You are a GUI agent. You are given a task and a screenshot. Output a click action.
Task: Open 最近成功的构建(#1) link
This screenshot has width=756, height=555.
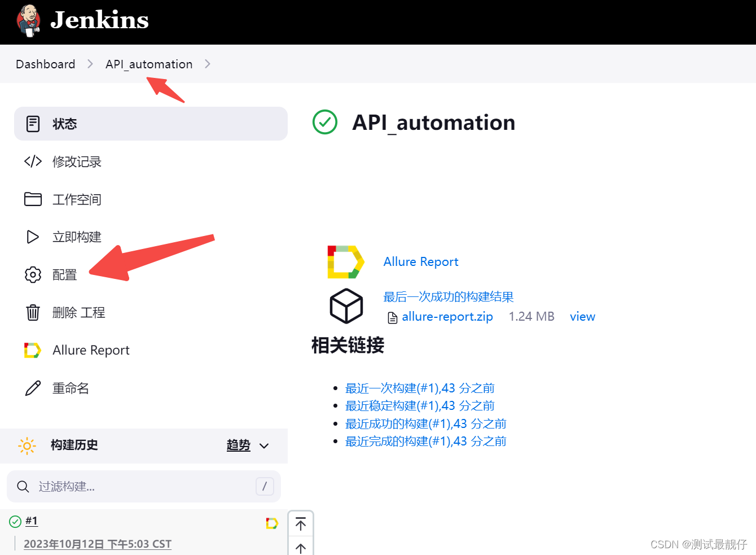click(426, 423)
